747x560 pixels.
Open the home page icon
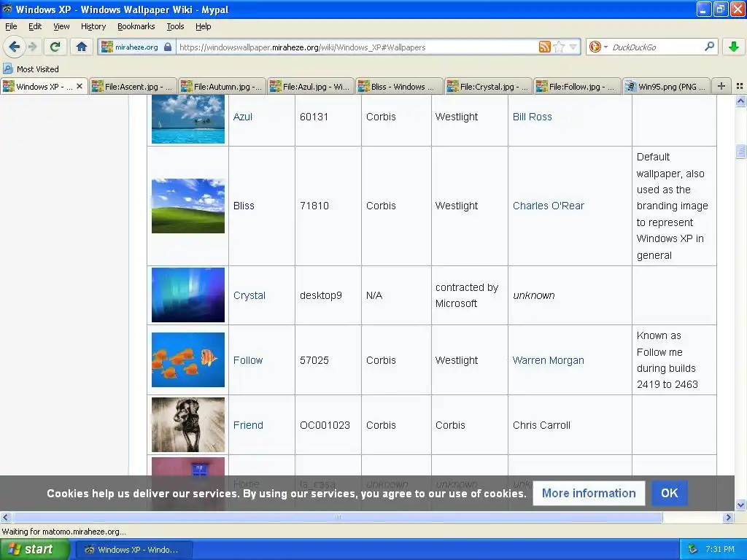82,47
